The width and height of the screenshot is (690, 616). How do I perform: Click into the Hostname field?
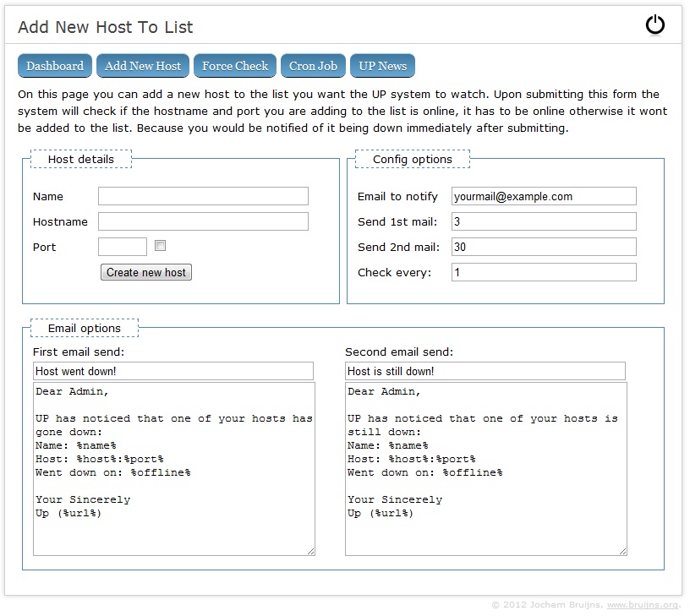point(203,221)
